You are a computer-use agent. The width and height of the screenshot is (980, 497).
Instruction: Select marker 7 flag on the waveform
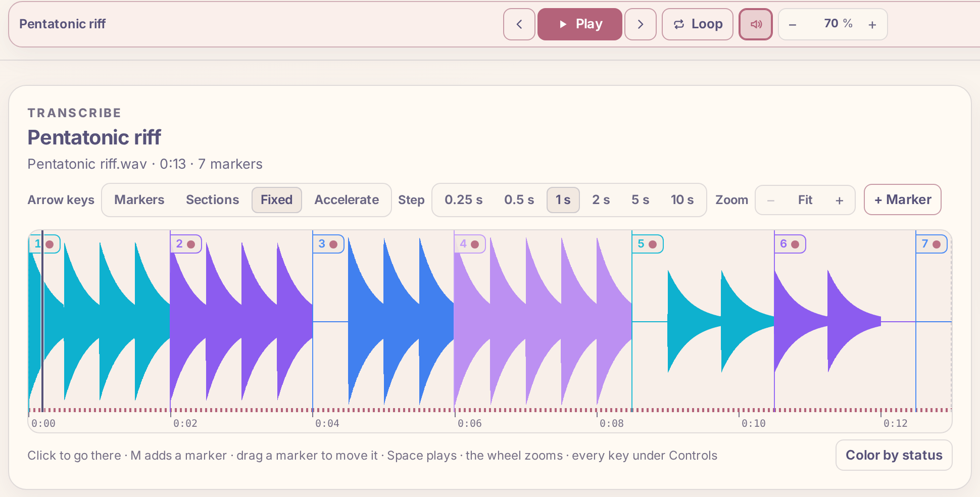coord(932,244)
